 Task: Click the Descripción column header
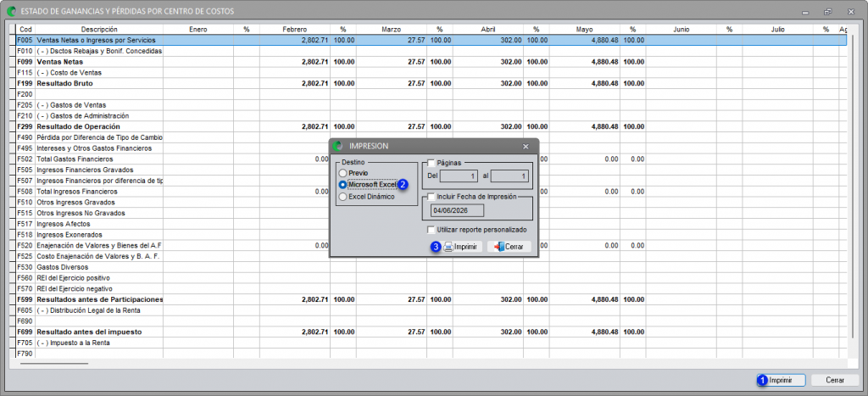click(99, 30)
